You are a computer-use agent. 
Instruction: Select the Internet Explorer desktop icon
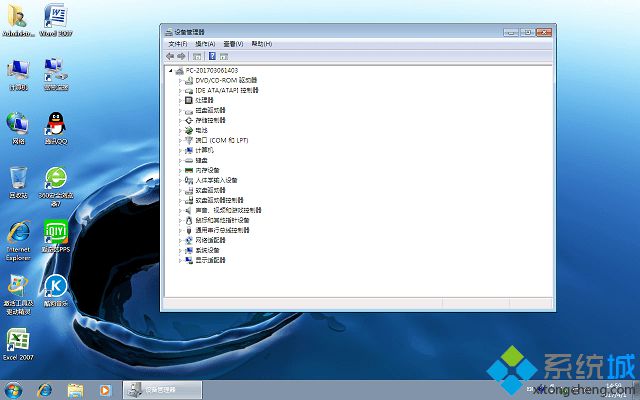[x=18, y=240]
